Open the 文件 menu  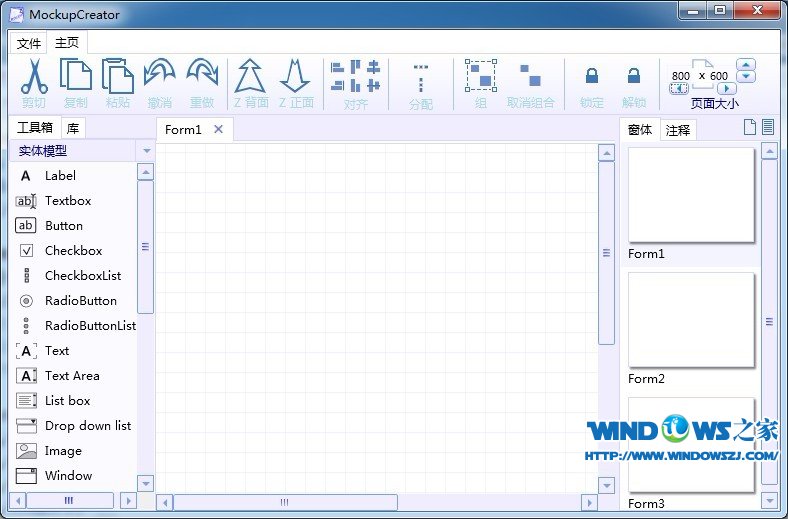click(x=29, y=43)
